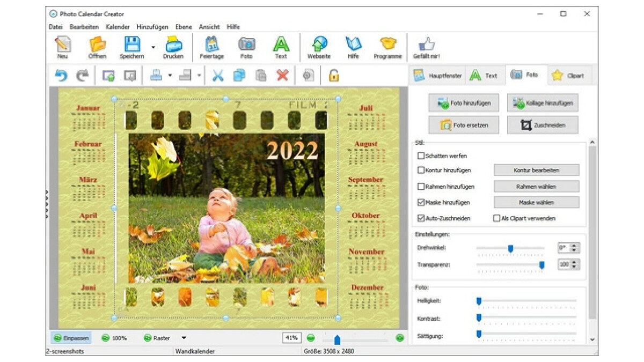The height and width of the screenshot is (362, 644).
Task: Click the Transparenz slider handle
Action: (x=541, y=265)
